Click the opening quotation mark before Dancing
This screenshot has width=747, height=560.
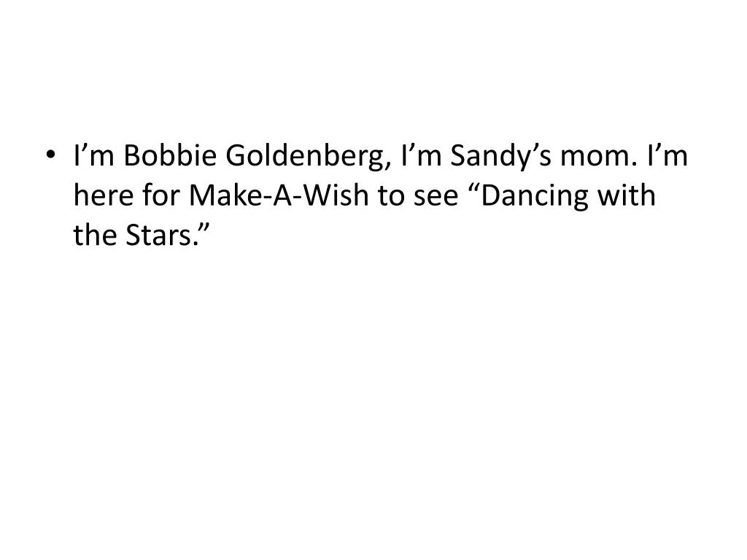pyautogui.click(x=474, y=189)
